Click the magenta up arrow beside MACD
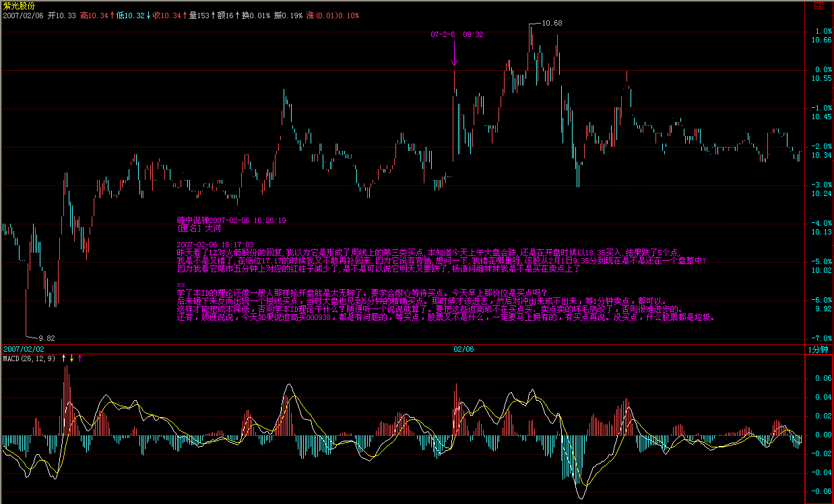This screenshot has width=834, height=504. tap(80, 358)
